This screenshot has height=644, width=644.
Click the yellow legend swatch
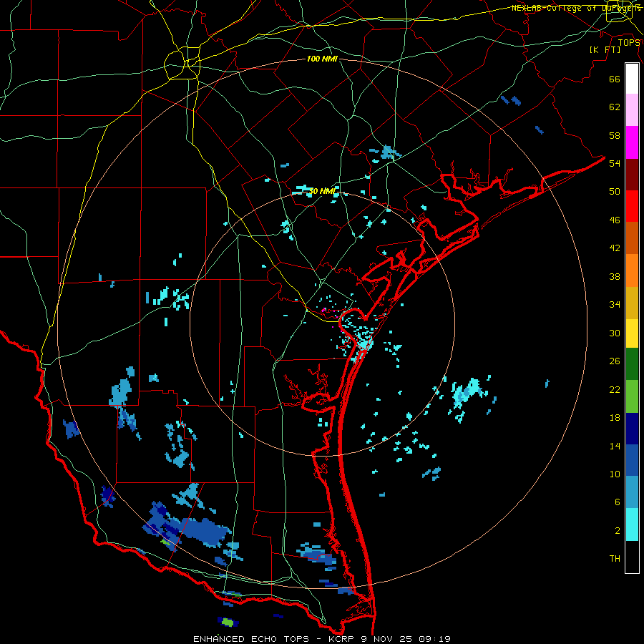pyautogui.click(x=632, y=333)
